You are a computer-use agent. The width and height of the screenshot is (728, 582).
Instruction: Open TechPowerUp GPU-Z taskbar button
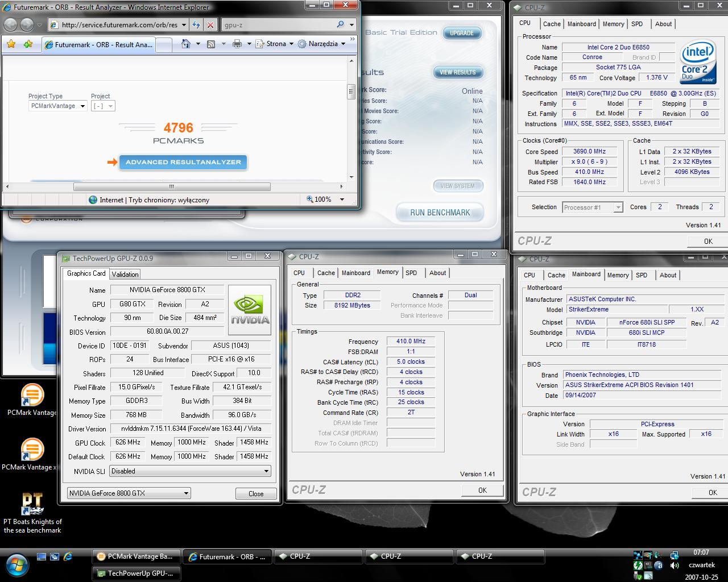point(135,573)
